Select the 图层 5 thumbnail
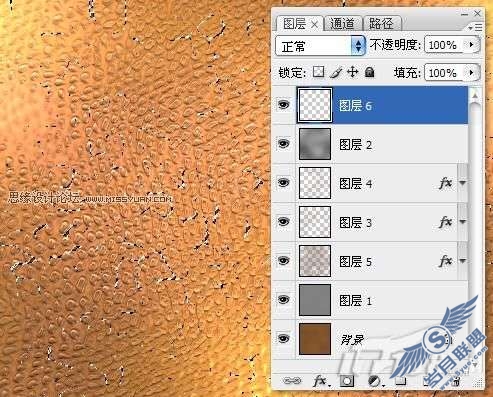Viewport: 493px width, 397px height. point(315,261)
